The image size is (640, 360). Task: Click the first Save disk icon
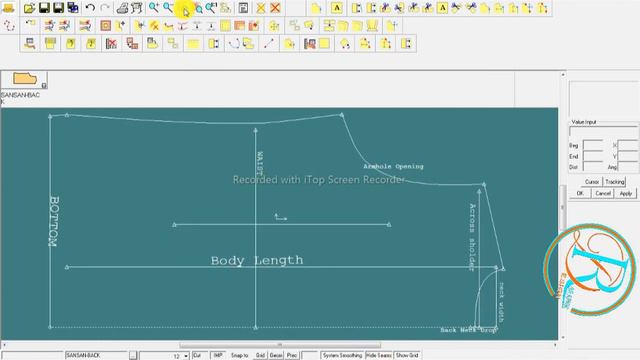(44, 8)
